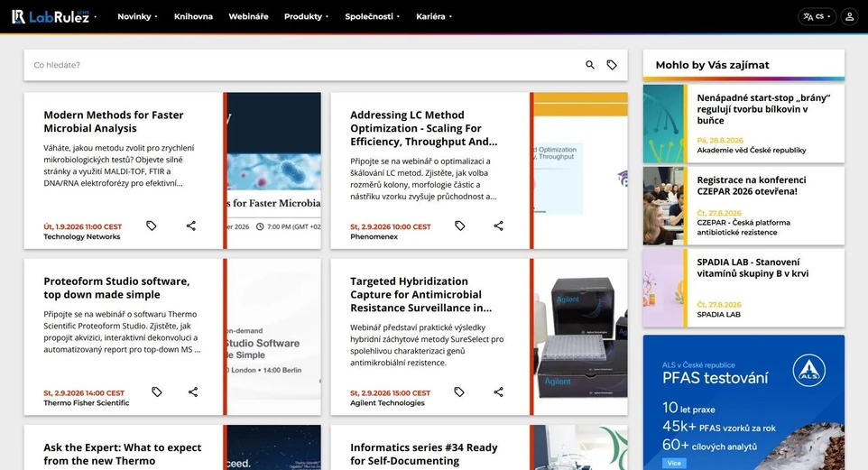Image resolution: width=868 pixels, height=470 pixels.
Task: Open 'Modern Methods for Faster Microbial Analysis' title
Action: pyautogui.click(x=114, y=122)
